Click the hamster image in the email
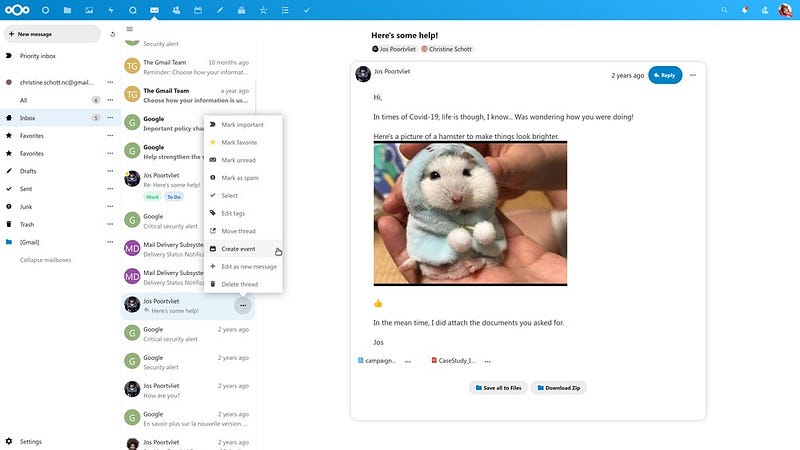 pyautogui.click(x=470, y=213)
